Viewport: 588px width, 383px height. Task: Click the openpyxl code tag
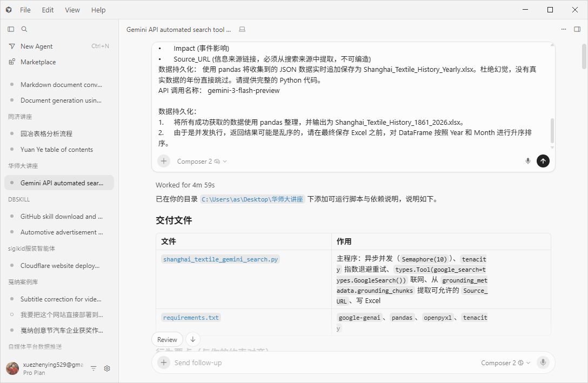pyautogui.click(x=438, y=318)
